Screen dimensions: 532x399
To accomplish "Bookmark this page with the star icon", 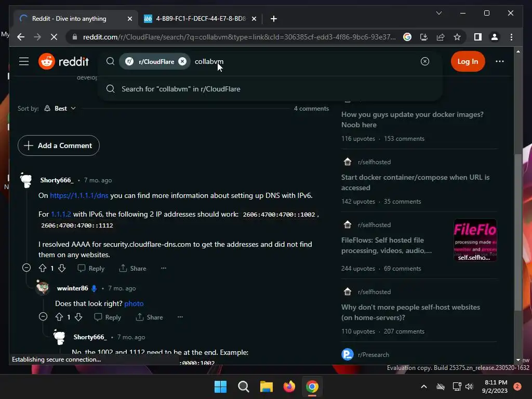I will 457,37.
